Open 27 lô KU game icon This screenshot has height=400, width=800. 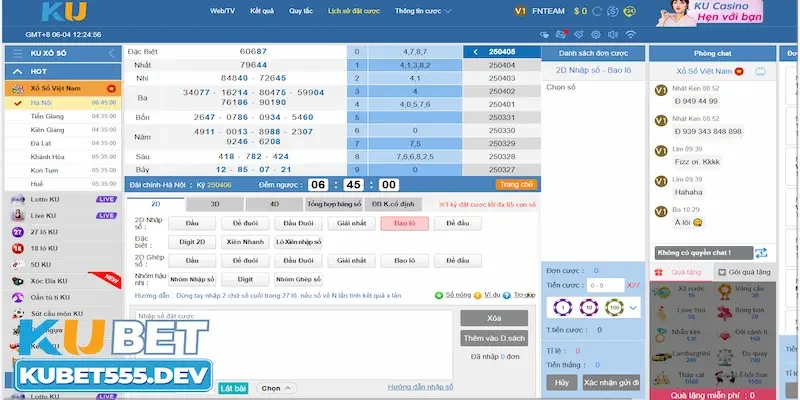18,232
